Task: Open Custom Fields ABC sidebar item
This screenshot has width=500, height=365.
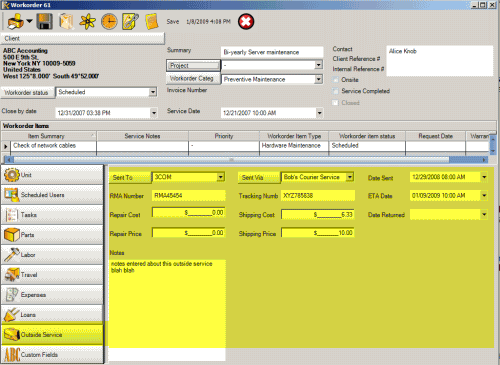Action: click(53, 355)
